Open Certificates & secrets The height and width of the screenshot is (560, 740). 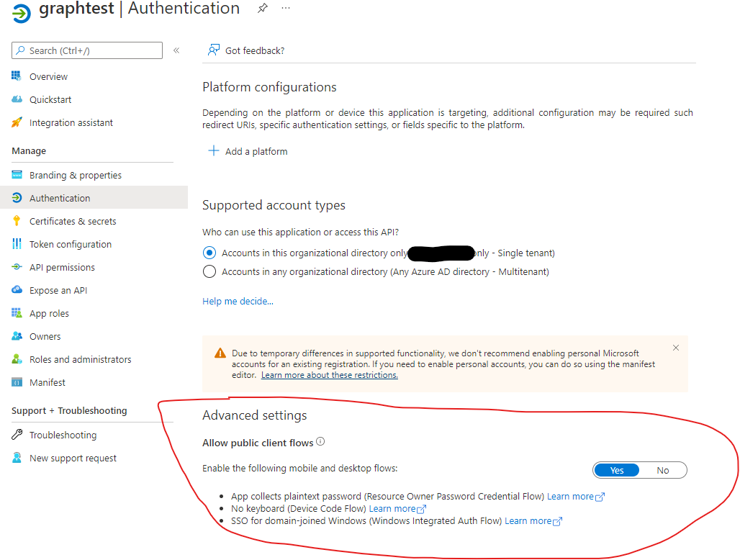(73, 221)
